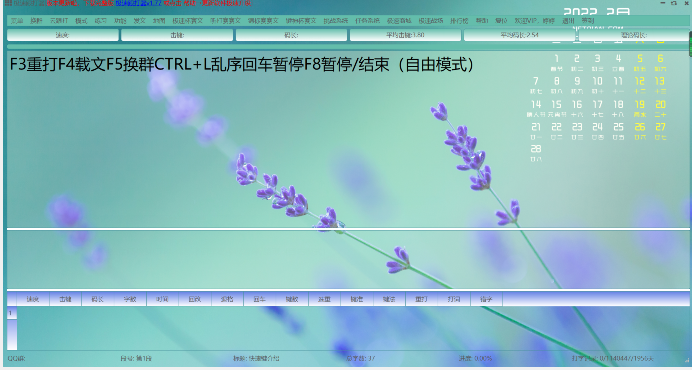This screenshot has width=692, height=370.
Task: Select row 1 in the results table
Action: pyautogui.click(x=12, y=313)
